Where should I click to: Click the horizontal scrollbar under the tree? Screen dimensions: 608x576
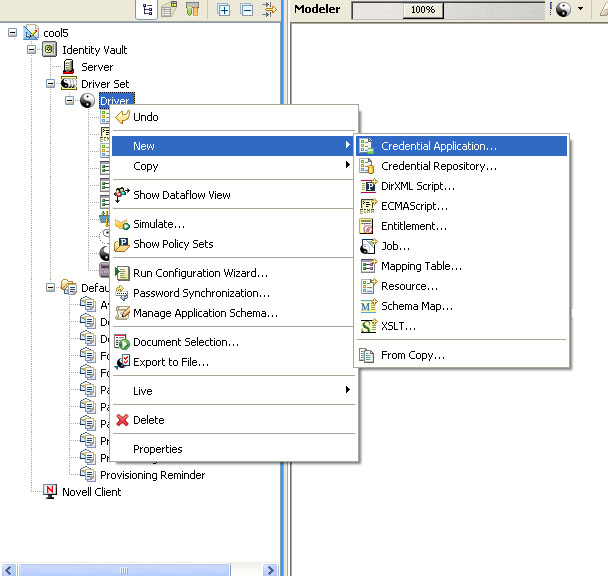coord(140,569)
